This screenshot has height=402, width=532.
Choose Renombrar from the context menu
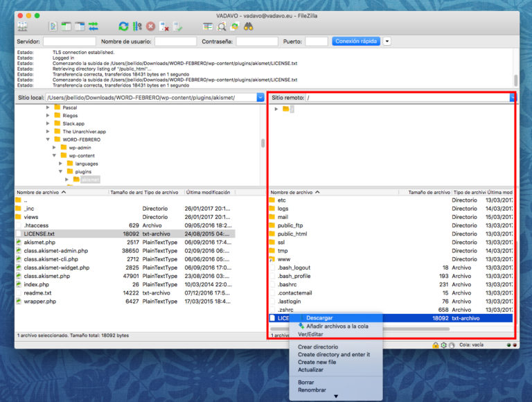coord(312,390)
